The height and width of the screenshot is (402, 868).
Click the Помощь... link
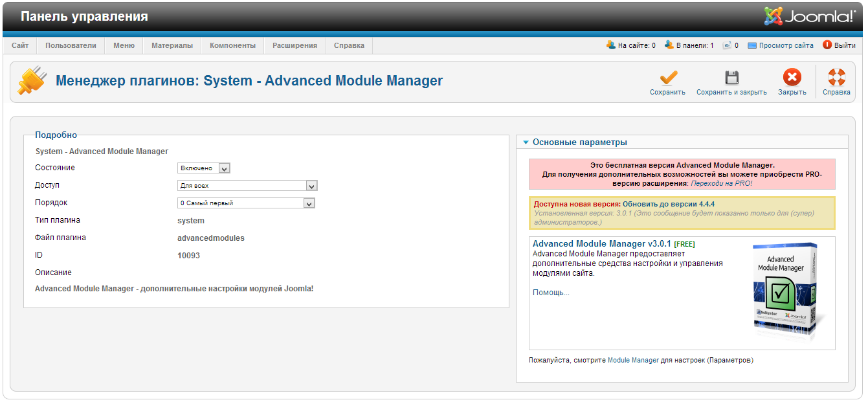(x=551, y=293)
